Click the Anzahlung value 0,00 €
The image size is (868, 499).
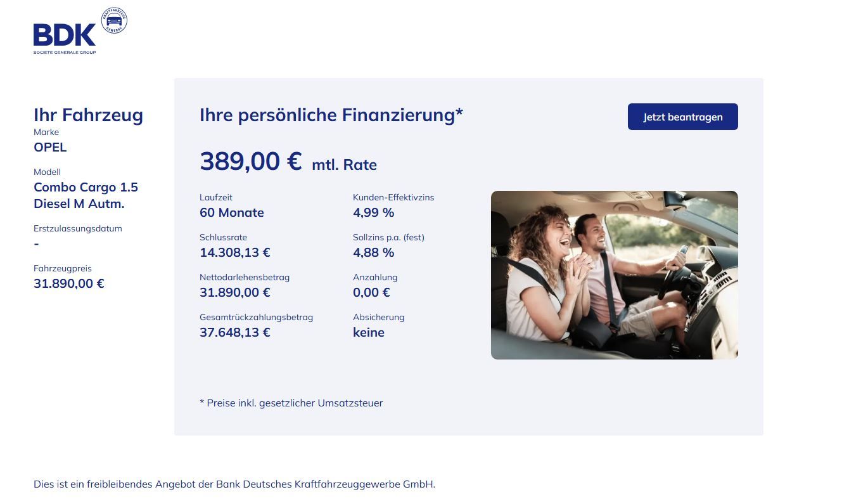371,292
